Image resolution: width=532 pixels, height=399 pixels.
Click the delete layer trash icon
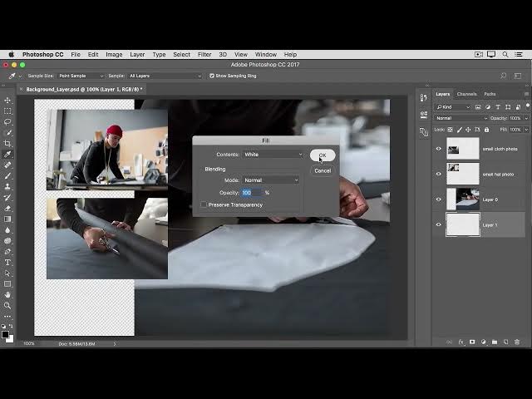tap(517, 342)
